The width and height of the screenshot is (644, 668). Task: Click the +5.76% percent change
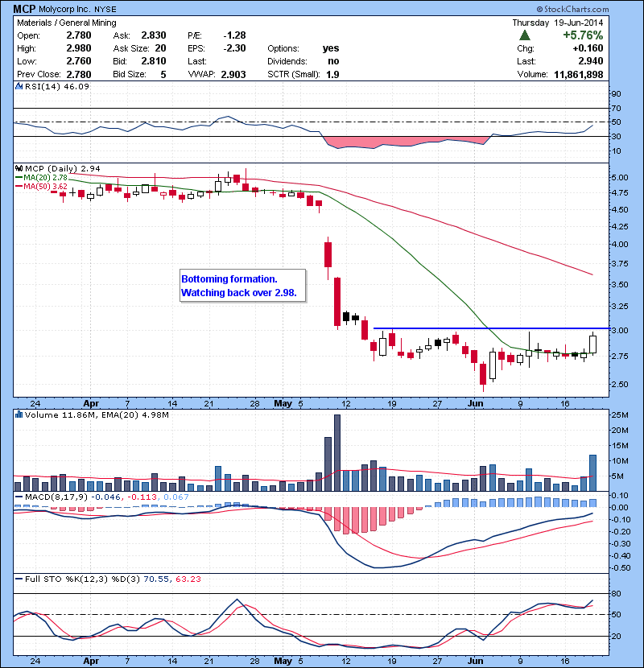(x=583, y=35)
